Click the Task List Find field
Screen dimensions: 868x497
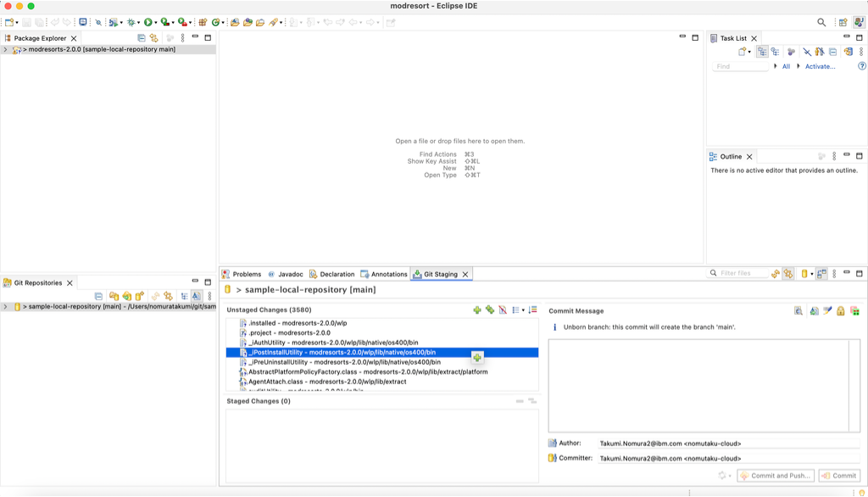click(x=740, y=66)
